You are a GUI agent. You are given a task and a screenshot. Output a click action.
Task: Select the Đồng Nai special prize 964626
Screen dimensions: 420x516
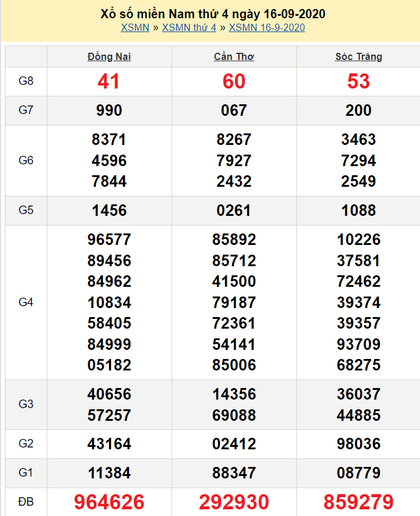[x=109, y=502]
